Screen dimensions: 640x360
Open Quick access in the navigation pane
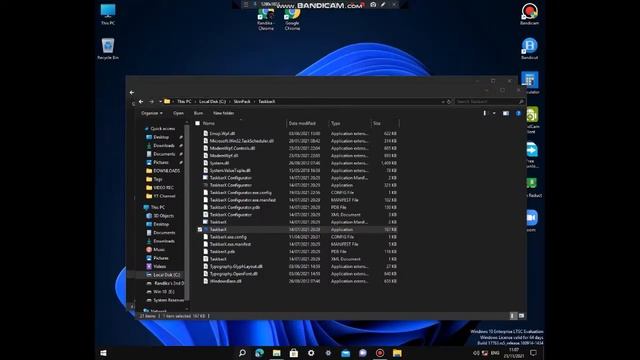[x=162, y=129]
